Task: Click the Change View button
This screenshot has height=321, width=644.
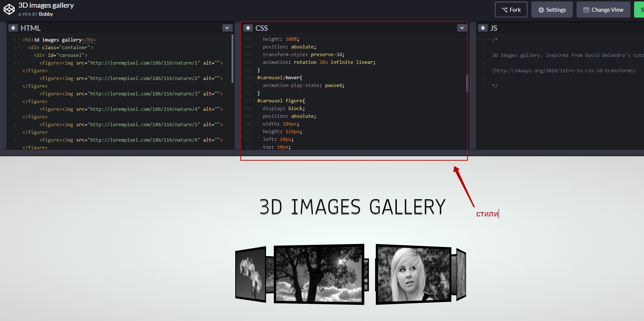Action: pyautogui.click(x=603, y=10)
